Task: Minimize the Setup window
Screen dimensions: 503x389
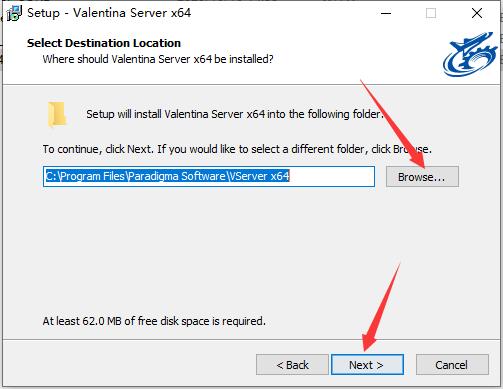Action: pyautogui.click(x=386, y=13)
